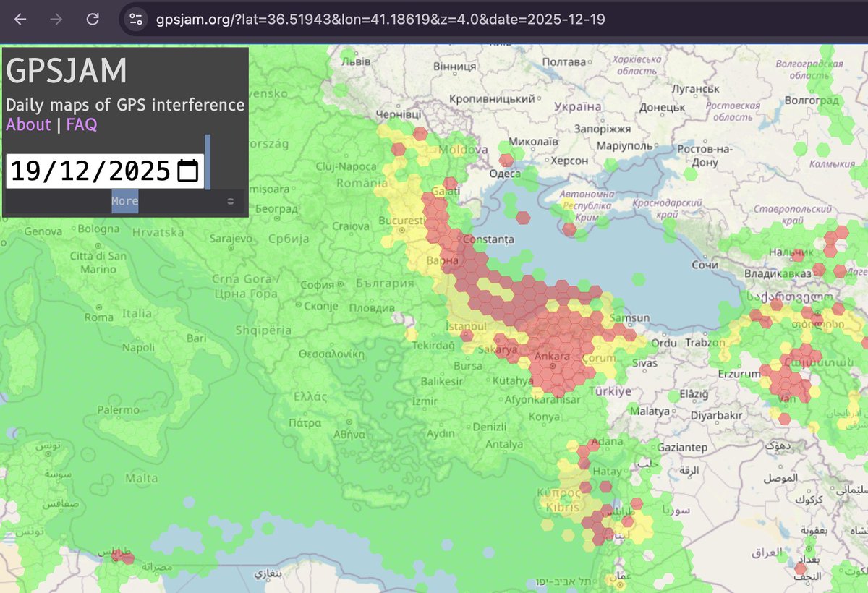Click the browser forward arrow
This screenshot has height=593, width=868.
coord(54,20)
